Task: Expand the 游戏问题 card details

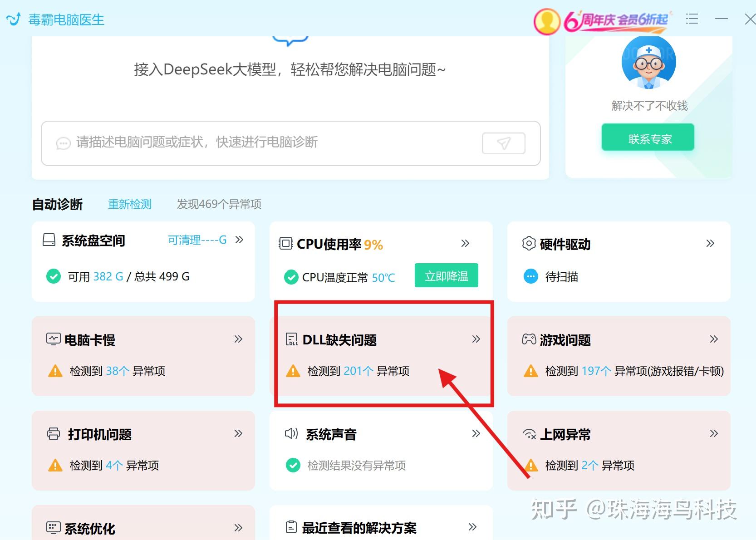Action: pyautogui.click(x=713, y=339)
